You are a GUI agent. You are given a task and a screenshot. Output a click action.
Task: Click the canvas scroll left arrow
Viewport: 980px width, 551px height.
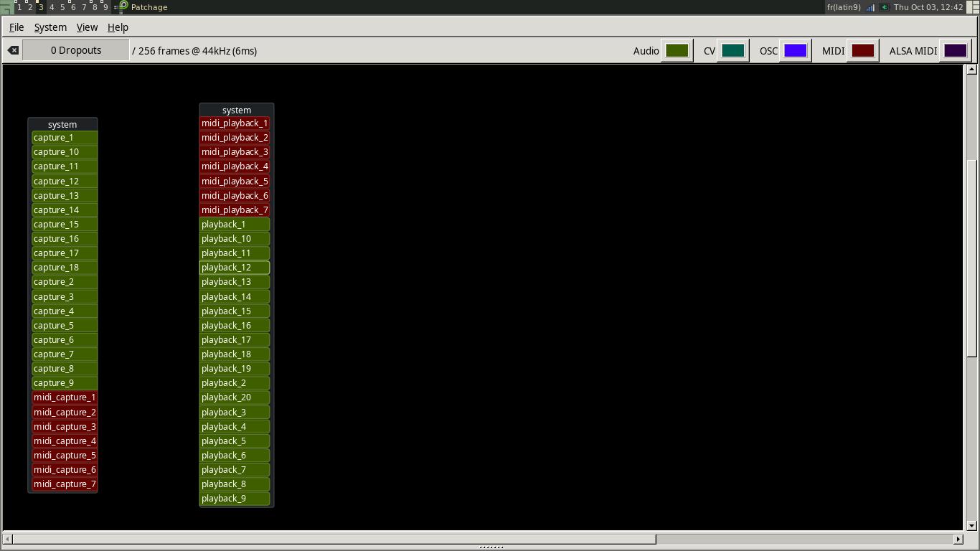coord(8,539)
